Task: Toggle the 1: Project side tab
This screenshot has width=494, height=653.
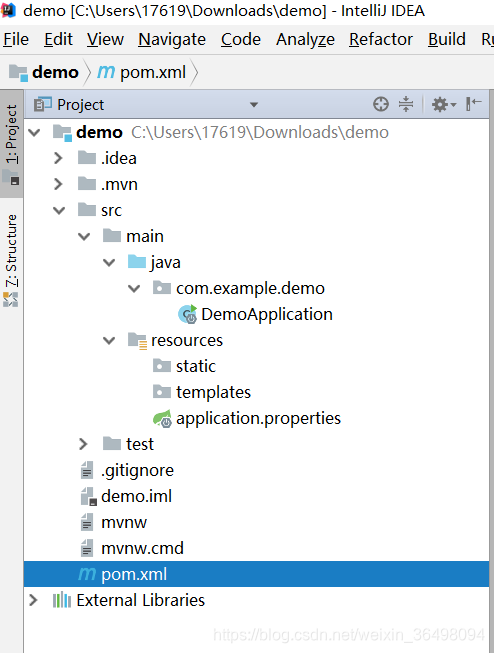Action: [x=12, y=144]
